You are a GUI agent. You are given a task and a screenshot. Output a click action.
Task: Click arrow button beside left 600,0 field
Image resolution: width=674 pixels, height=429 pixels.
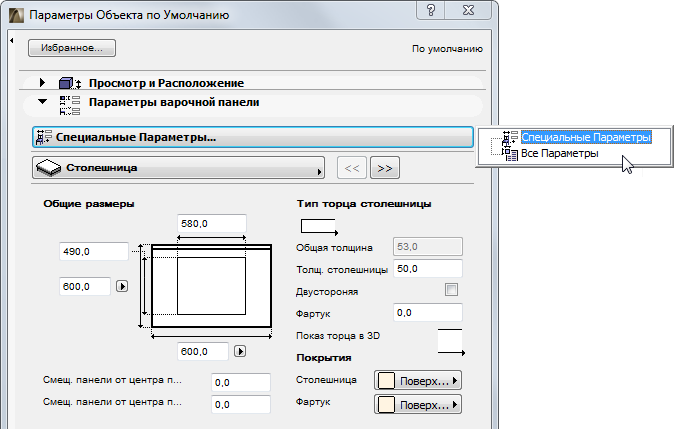point(122,286)
